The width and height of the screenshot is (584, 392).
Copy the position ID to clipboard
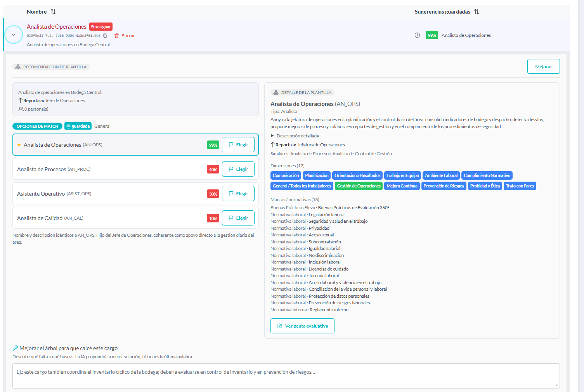tap(105, 36)
